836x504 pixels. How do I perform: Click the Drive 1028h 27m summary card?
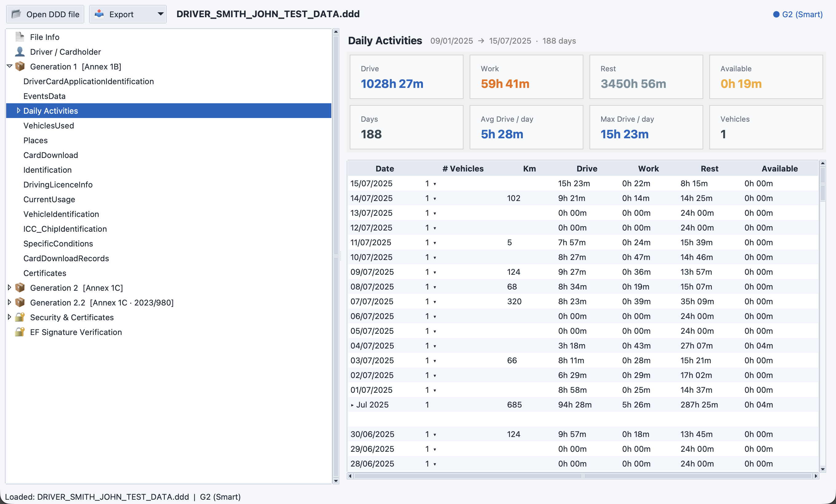click(406, 77)
